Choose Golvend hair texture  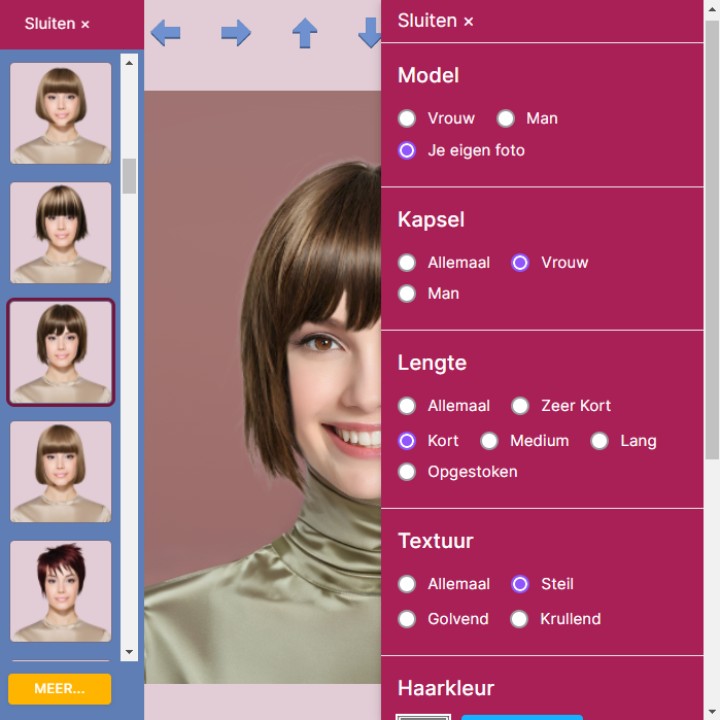pyautogui.click(x=407, y=619)
